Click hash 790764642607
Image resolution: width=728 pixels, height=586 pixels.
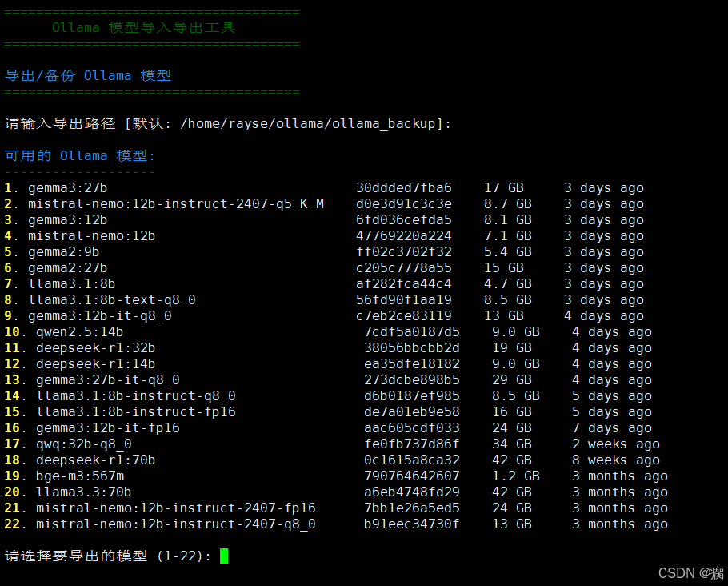click(x=412, y=476)
